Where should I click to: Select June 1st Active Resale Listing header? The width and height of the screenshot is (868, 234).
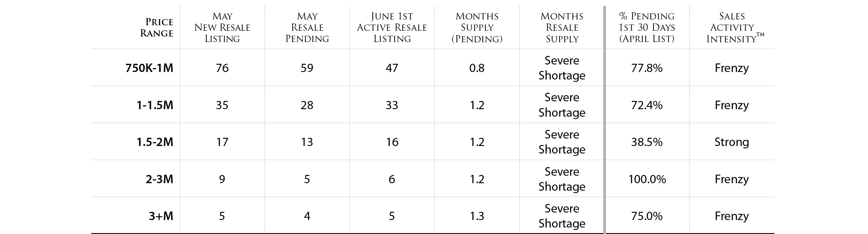coord(392,27)
